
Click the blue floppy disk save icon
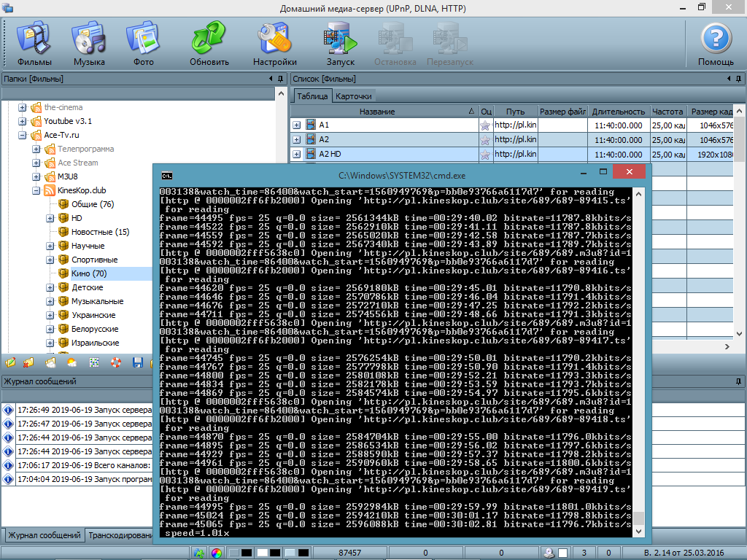tap(137, 362)
